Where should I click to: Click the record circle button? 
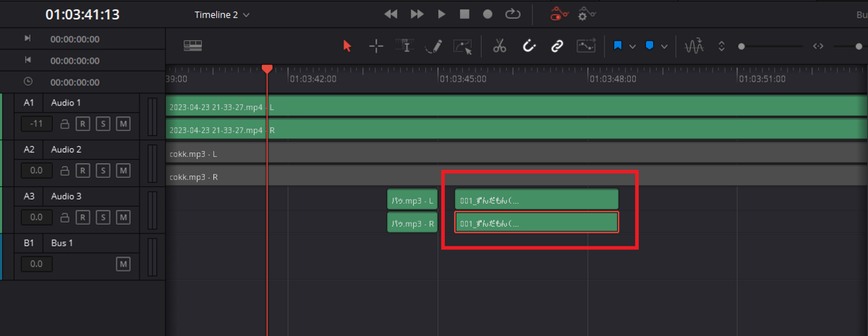pos(488,14)
